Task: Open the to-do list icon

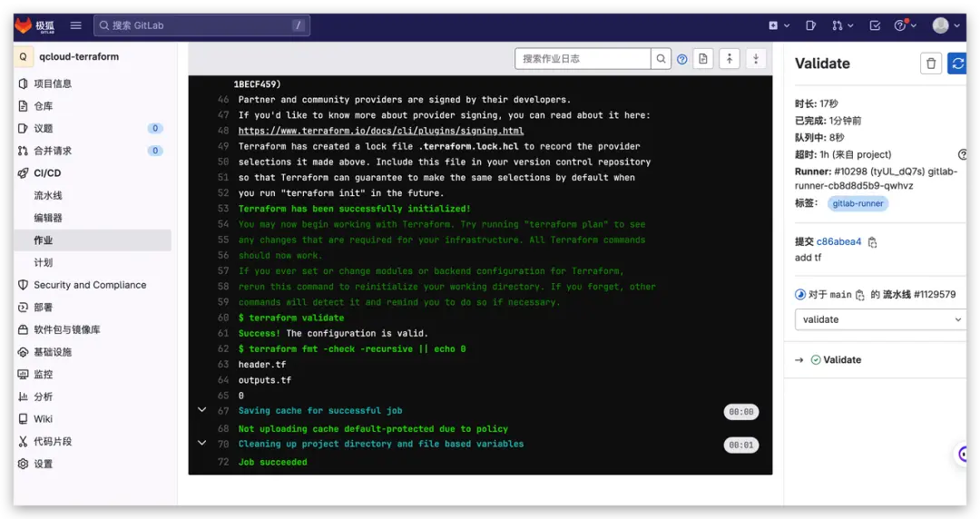Action: point(875,25)
